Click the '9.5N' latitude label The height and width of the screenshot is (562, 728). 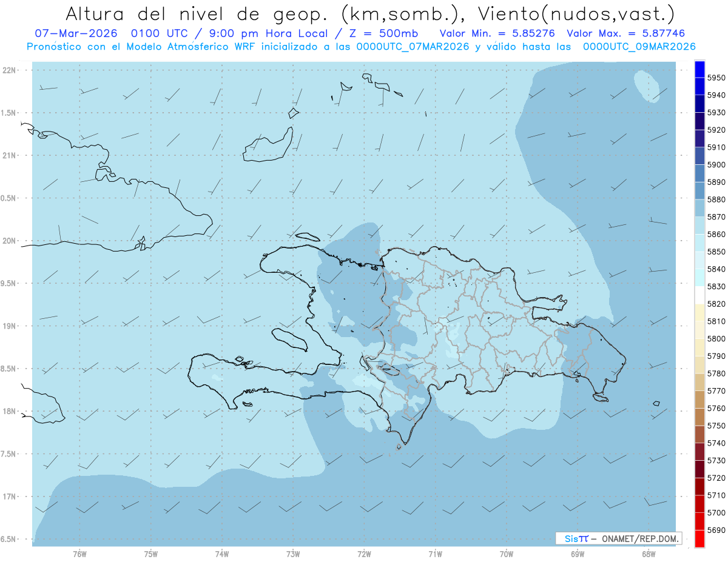point(8,283)
